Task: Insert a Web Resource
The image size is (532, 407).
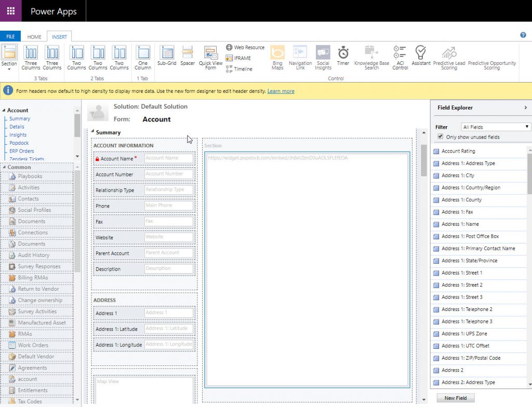Action: (245, 47)
